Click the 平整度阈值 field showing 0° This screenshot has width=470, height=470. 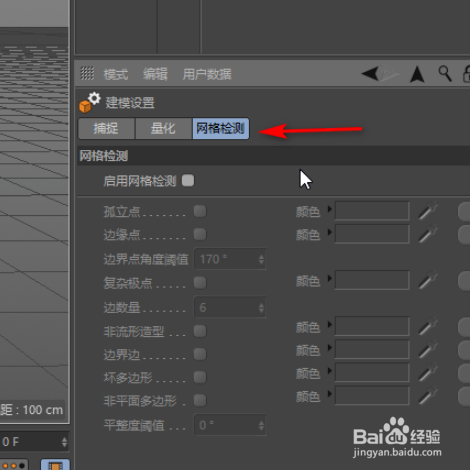click(230, 425)
